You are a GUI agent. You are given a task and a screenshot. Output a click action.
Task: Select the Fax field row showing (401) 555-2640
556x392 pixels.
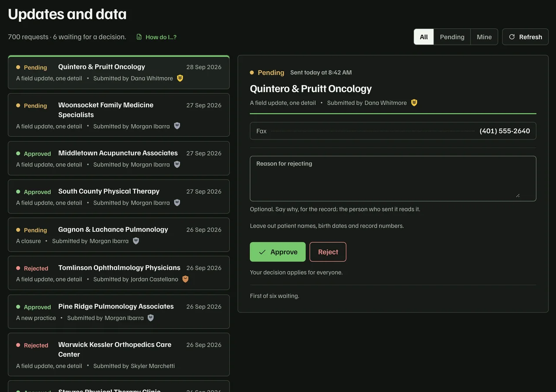tap(393, 131)
